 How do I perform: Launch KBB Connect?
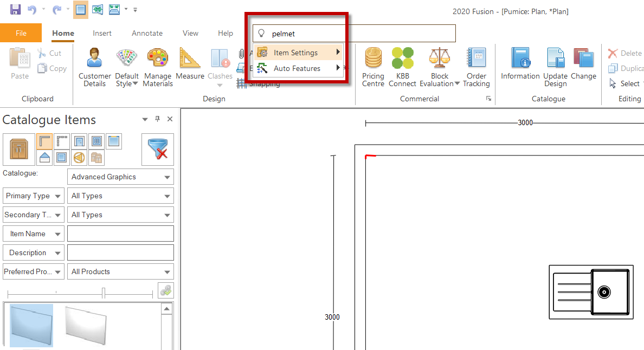pyautogui.click(x=402, y=67)
